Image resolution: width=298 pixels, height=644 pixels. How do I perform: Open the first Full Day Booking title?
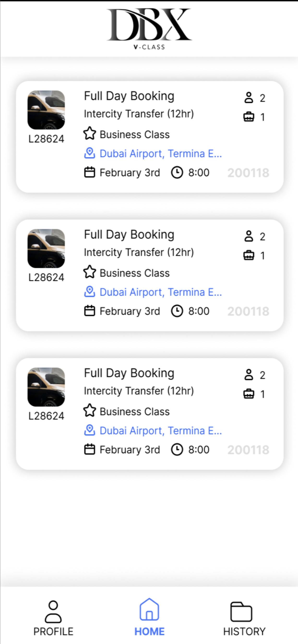click(x=129, y=96)
